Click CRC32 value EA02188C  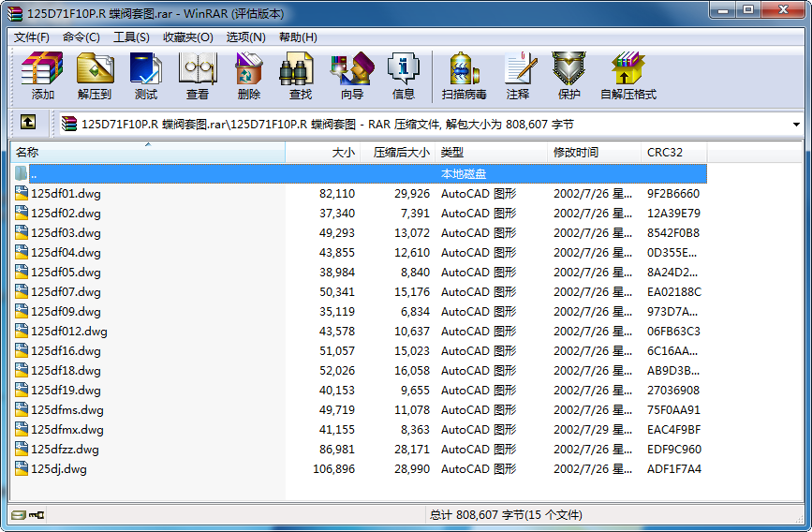674,291
